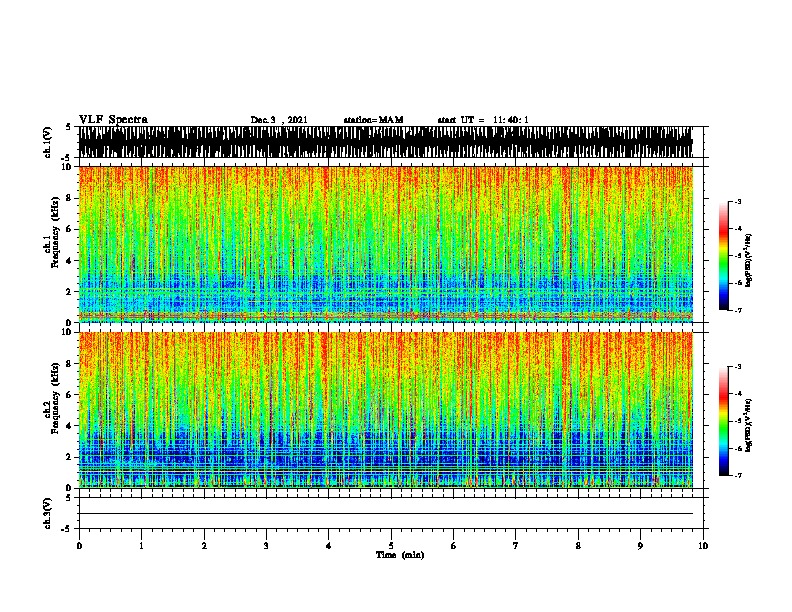Click the "6" frequency tick of ch.2 spectrogram
792x612 pixels.
(x=70, y=394)
